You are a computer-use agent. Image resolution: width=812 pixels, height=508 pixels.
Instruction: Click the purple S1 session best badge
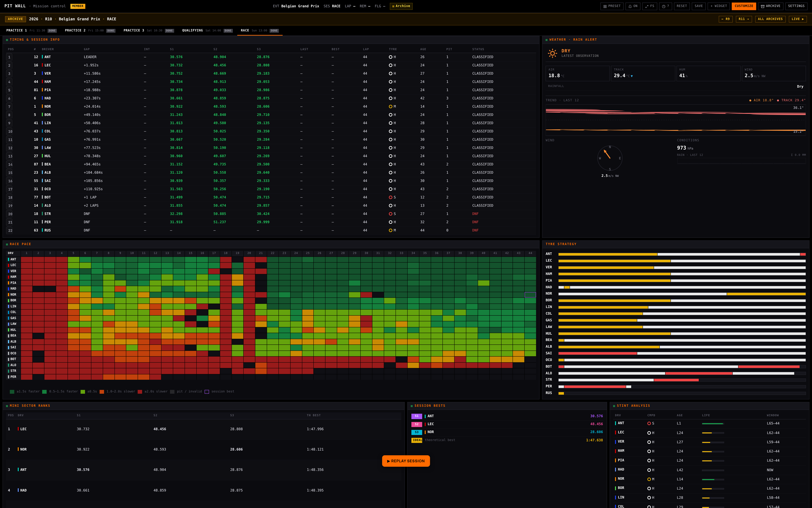tap(416, 416)
